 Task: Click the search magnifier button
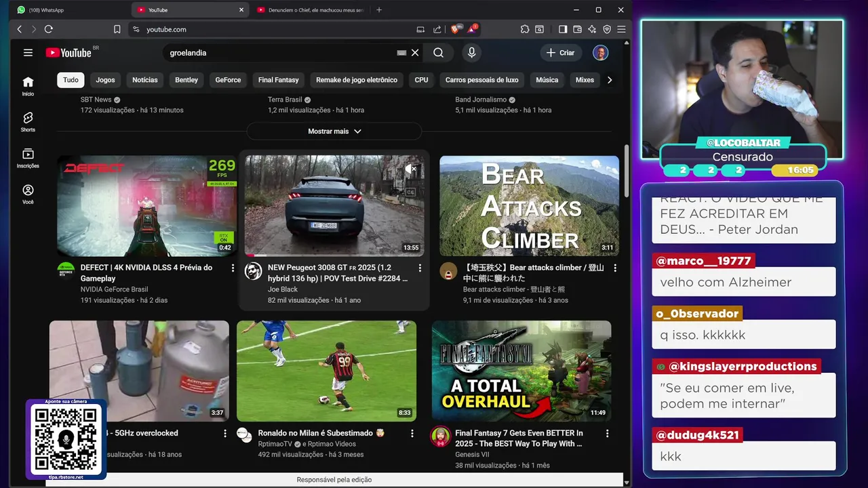(x=438, y=53)
